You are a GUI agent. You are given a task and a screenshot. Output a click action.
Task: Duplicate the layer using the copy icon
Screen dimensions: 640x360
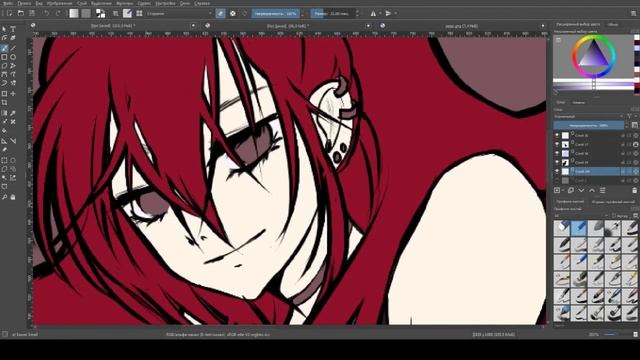(571, 190)
